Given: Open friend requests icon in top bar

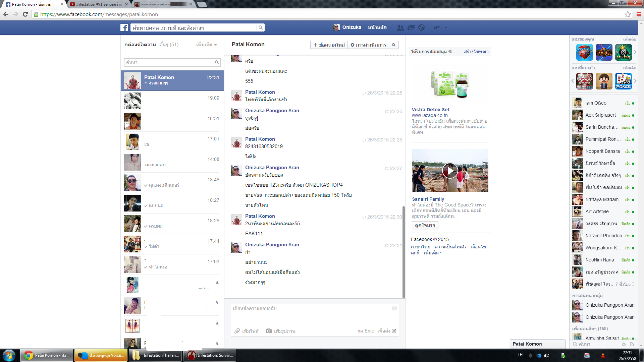Looking at the screenshot, I should pos(400,27).
